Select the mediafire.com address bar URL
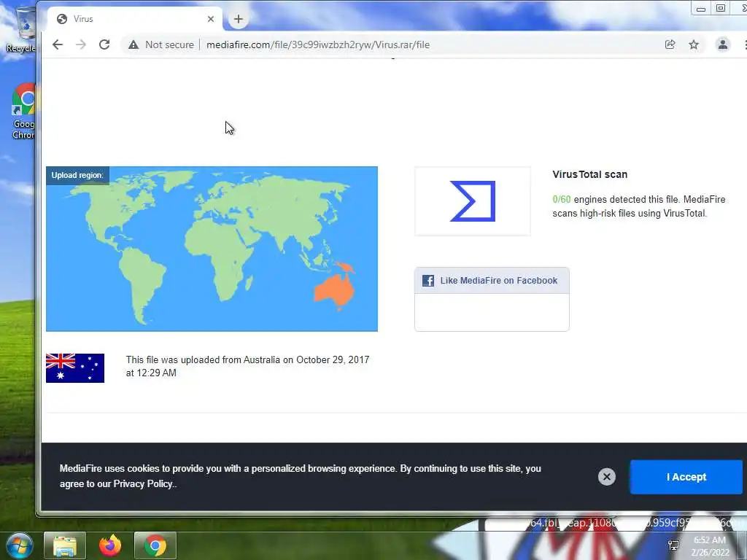The image size is (747, 560). pyautogui.click(x=318, y=44)
